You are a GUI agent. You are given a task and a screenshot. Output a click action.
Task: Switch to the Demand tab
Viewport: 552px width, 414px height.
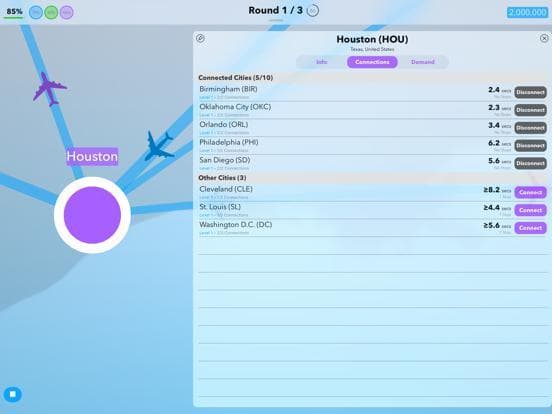coord(423,62)
